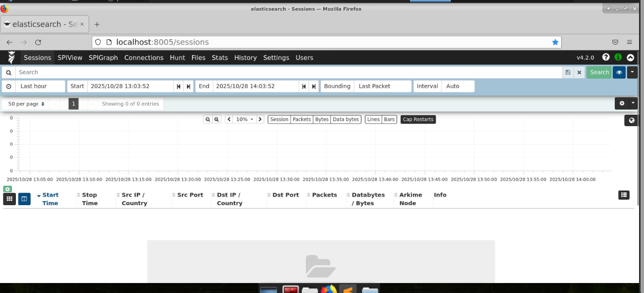Screen dimensions: 644x293
Task: Click the clock icon next to Last hour
Action: click(x=8, y=86)
